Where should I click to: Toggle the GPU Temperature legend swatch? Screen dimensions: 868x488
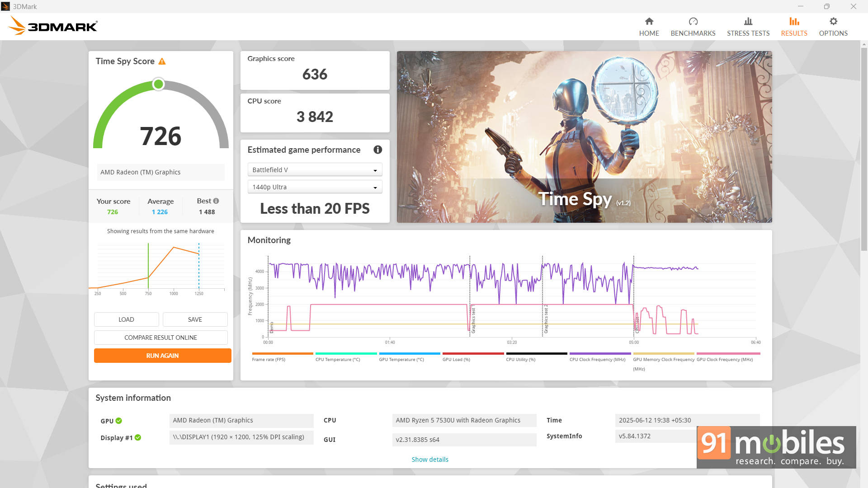(409, 354)
